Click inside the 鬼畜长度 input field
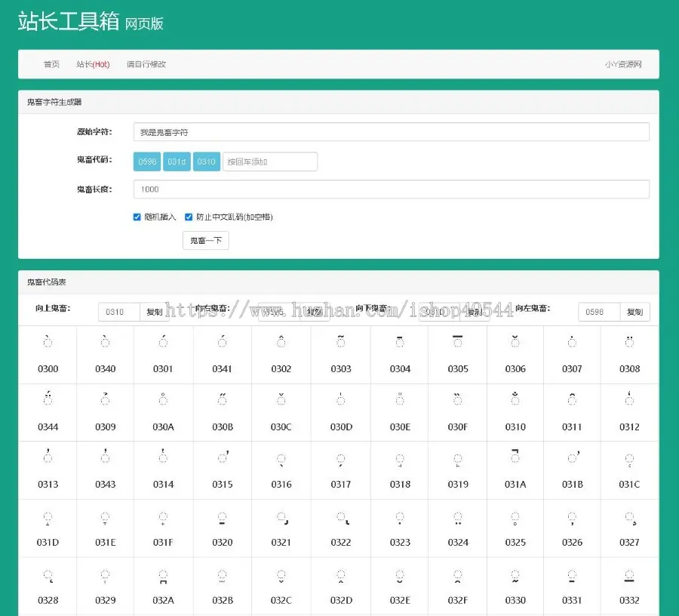 (x=390, y=189)
